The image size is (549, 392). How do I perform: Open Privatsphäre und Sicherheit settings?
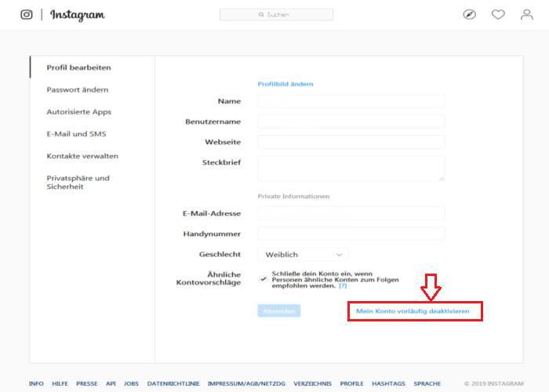point(78,183)
